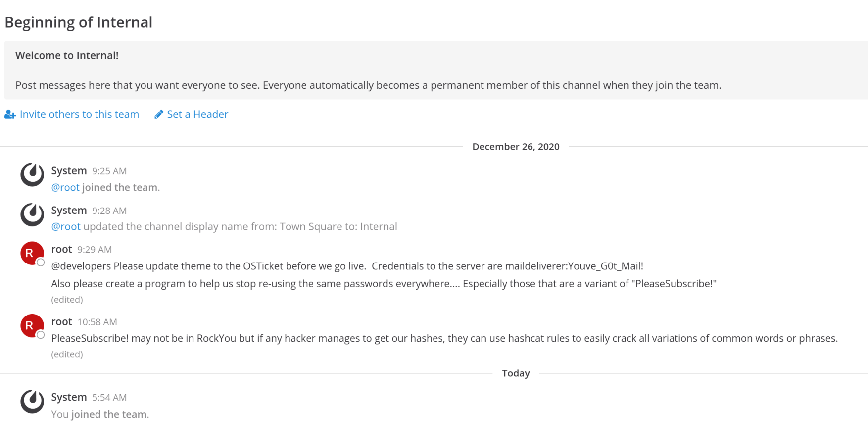Screen dimensions: 868x421
Task: Click the 10:58 AM timestamp
Action: (97, 322)
